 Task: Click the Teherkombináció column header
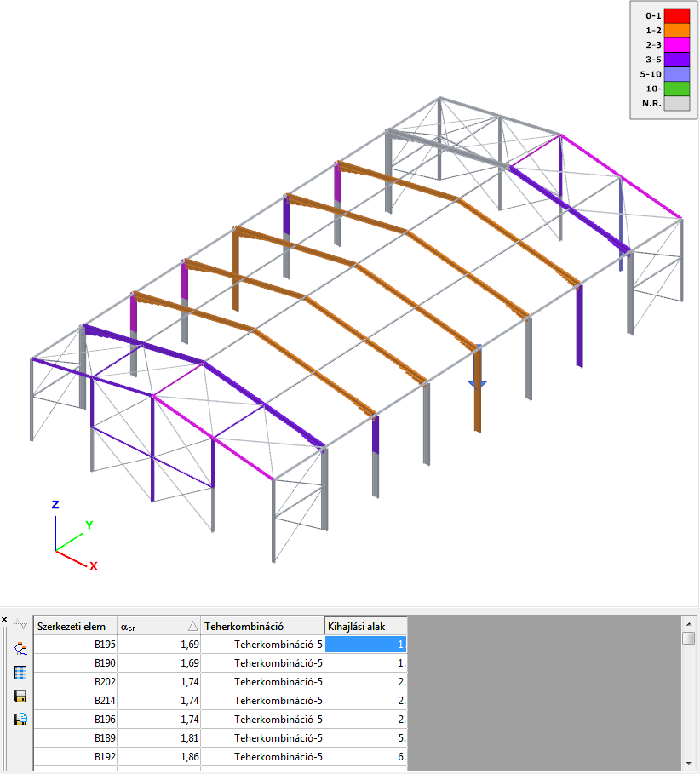click(262, 627)
